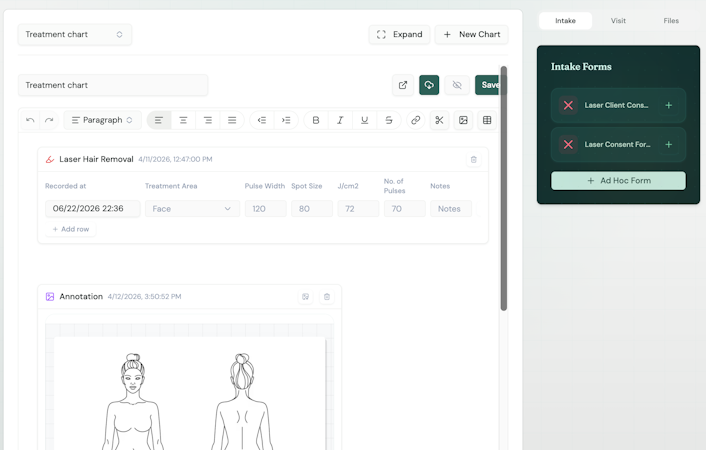The height and width of the screenshot is (450, 706).
Task: Switch to the Intake tab
Action: pos(566,21)
